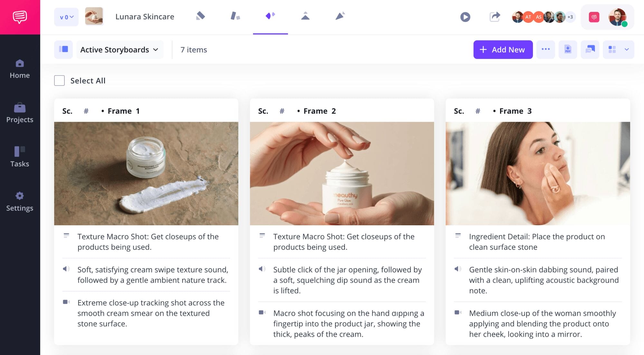Image resolution: width=644 pixels, height=355 pixels.
Task: Edit Frame 2 macro shot camera note
Action: tap(349, 323)
